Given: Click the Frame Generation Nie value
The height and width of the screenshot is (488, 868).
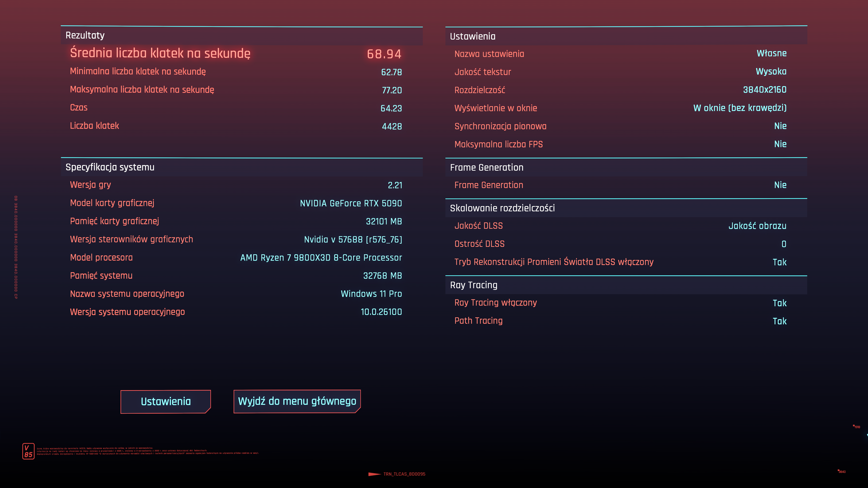Looking at the screenshot, I should (780, 185).
